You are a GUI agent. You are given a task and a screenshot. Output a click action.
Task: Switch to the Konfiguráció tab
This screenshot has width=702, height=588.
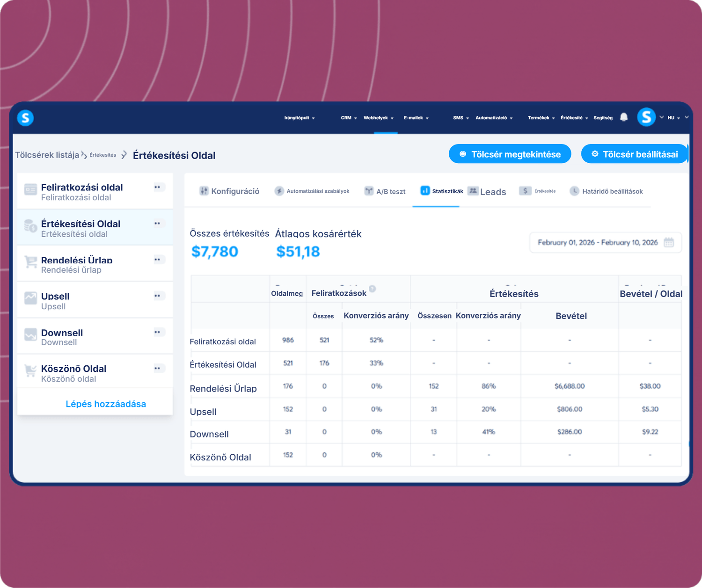(x=229, y=191)
